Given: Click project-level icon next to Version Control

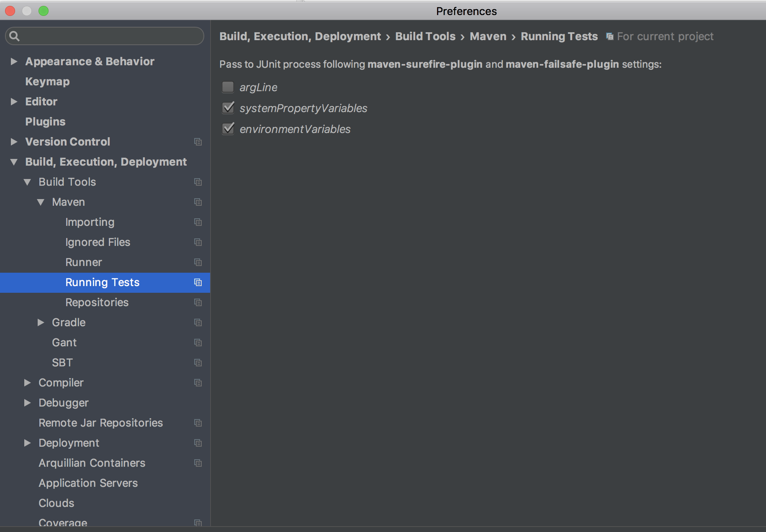Looking at the screenshot, I should [x=198, y=142].
